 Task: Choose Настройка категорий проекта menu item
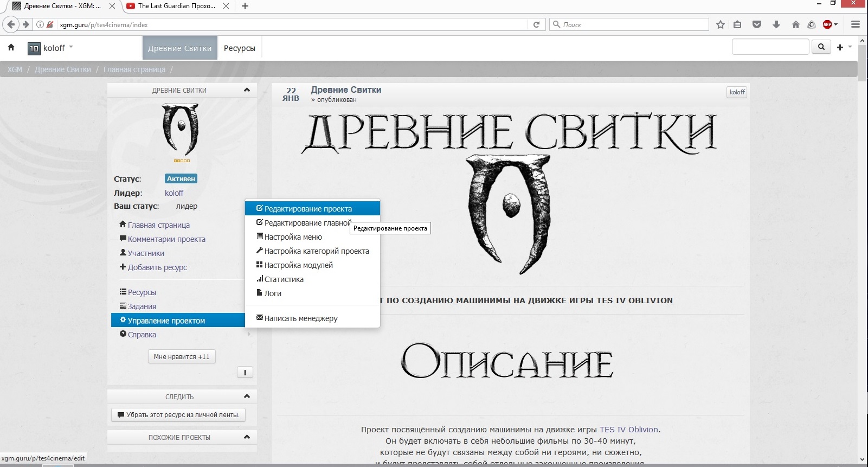coord(312,251)
